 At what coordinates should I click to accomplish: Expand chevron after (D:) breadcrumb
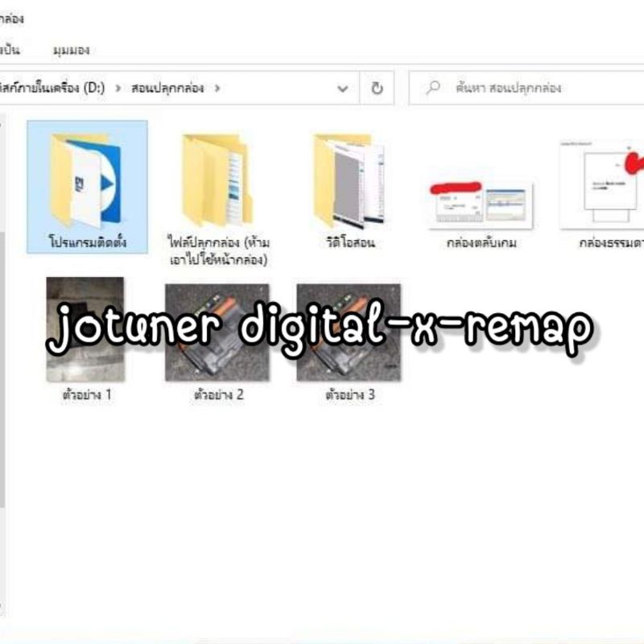(x=118, y=88)
